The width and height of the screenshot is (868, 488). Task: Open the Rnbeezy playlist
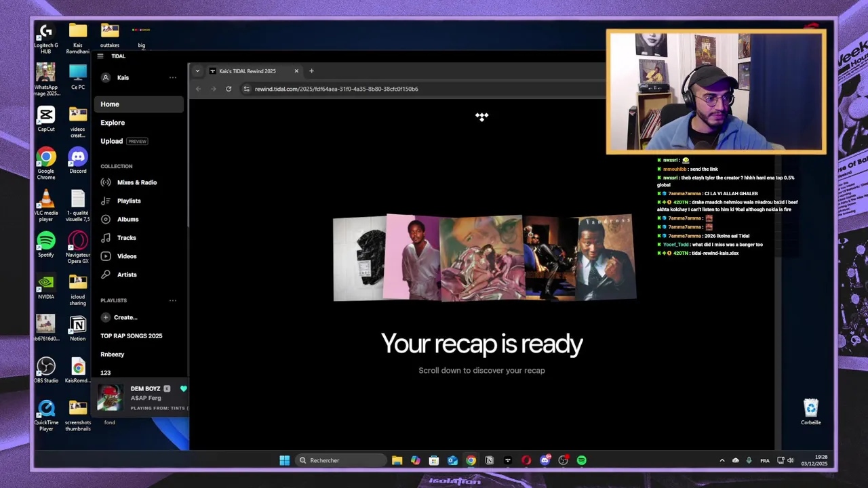coord(113,354)
